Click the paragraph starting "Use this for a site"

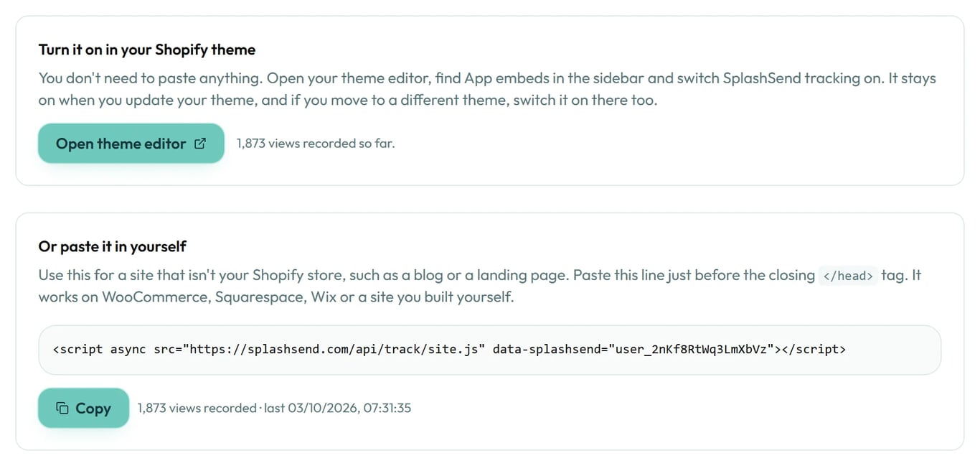480,286
